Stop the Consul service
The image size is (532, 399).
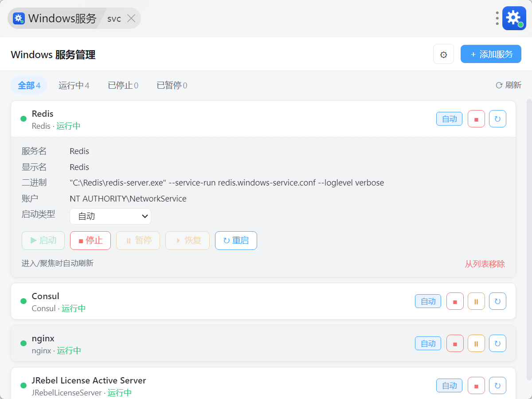coord(455,301)
